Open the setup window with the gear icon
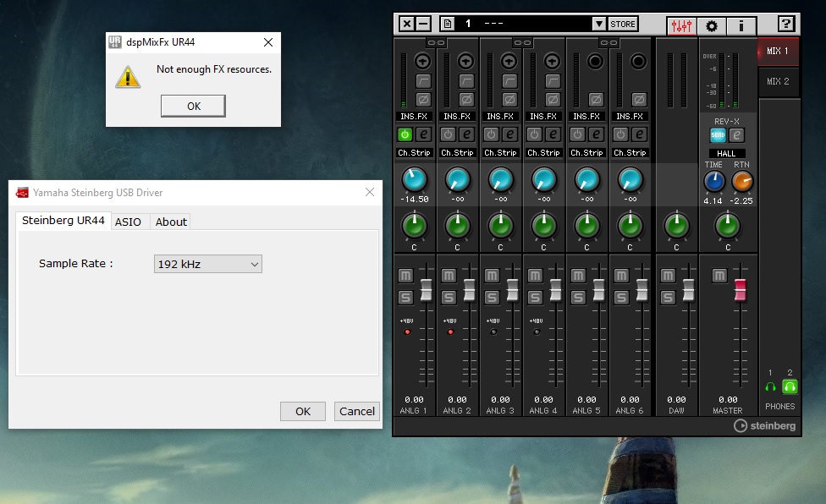826x504 pixels. [x=712, y=25]
